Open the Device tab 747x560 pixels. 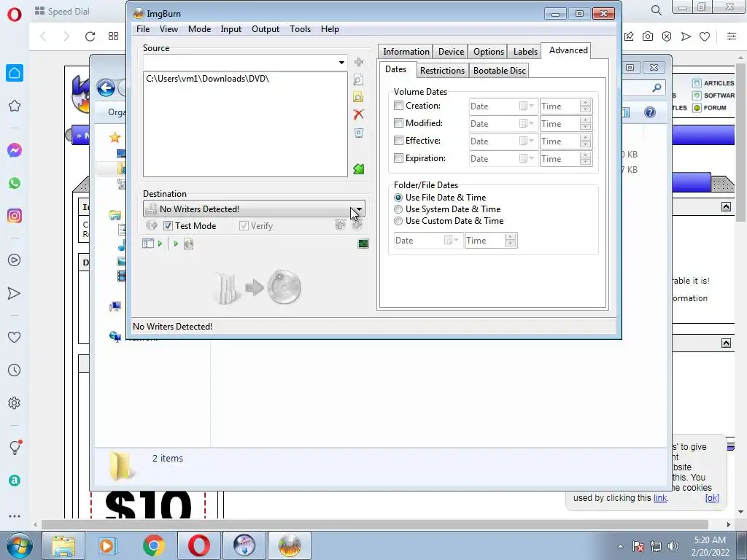point(451,52)
